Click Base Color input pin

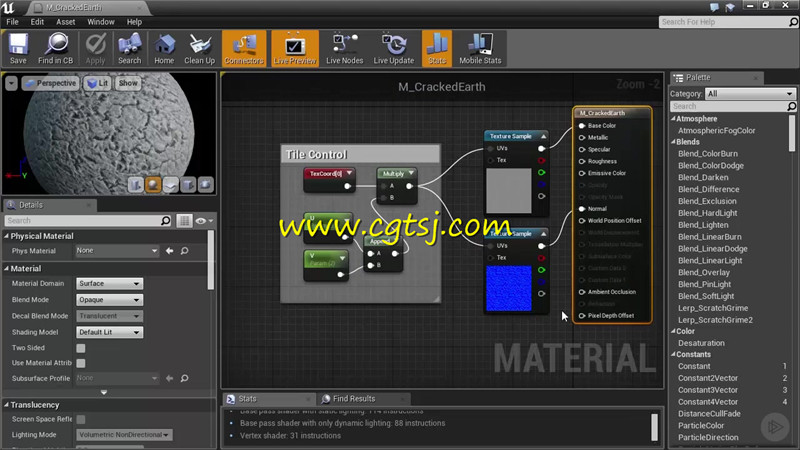[x=582, y=126]
